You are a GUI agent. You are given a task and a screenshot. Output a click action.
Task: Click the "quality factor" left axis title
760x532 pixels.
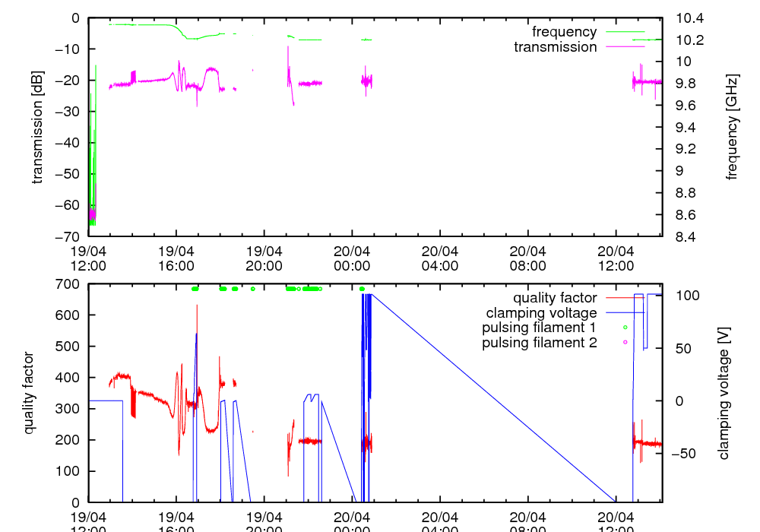[30, 393]
